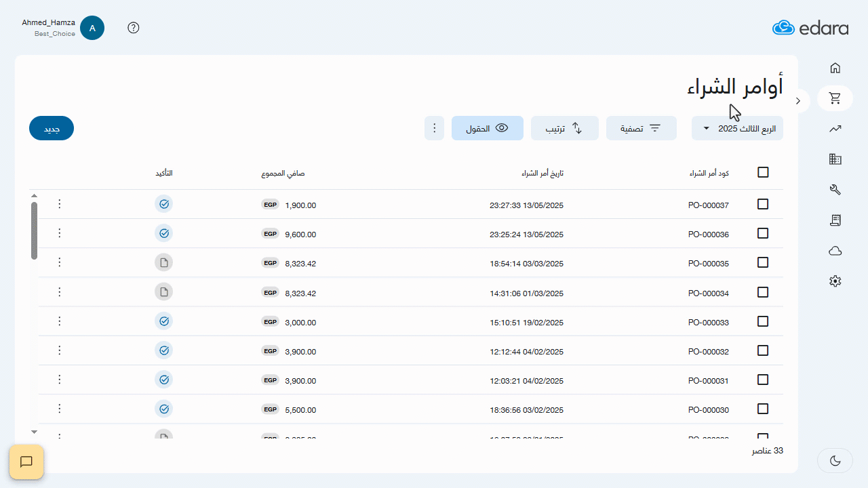This screenshot has width=868, height=488.
Task: Click the كود أمر الشراء column header
Action: [x=709, y=173]
